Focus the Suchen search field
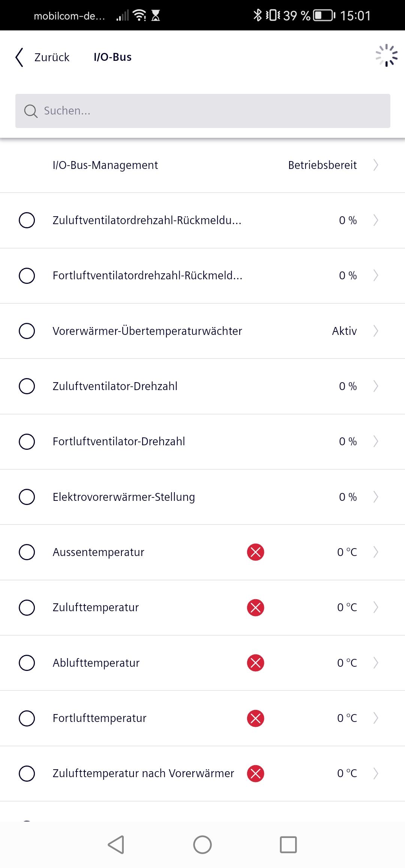Image resolution: width=405 pixels, height=868 pixels. click(x=203, y=111)
